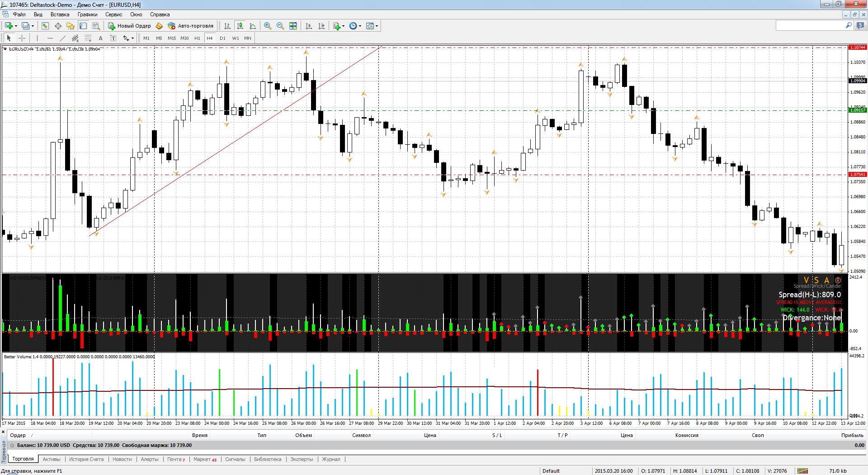
Task: Open the Сервис menu
Action: pyautogui.click(x=113, y=14)
